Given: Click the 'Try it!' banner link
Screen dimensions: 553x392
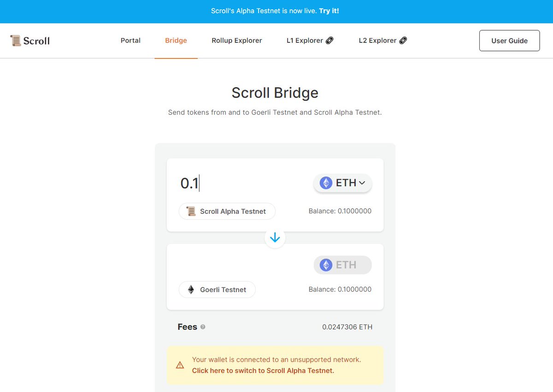Looking at the screenshot, I should (x=329, y=11).
